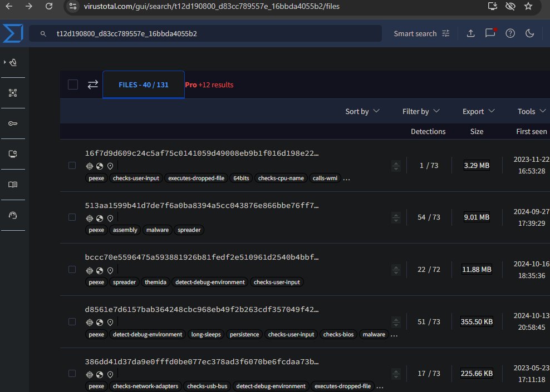Bookmark this page with star icon
This screenshot has width=550, height=392.
pos(528,6)
